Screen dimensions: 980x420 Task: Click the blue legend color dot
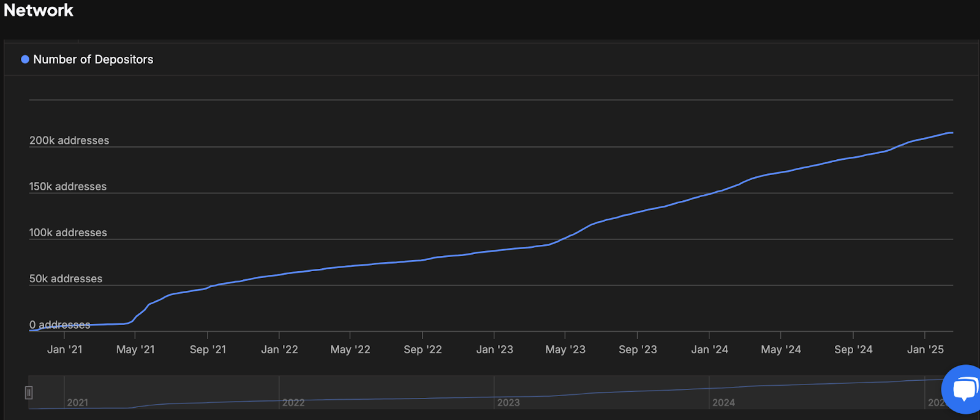25,59
